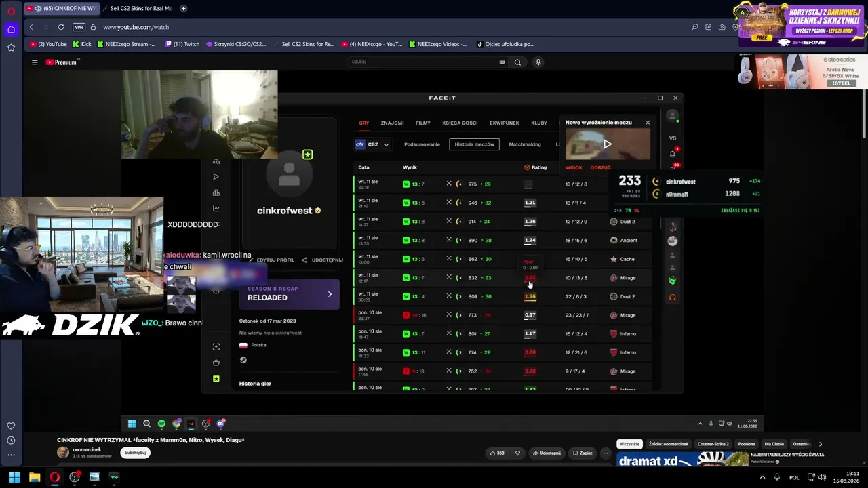
Task: Open the GRY tab in Faceit
Action: (364, 123)
